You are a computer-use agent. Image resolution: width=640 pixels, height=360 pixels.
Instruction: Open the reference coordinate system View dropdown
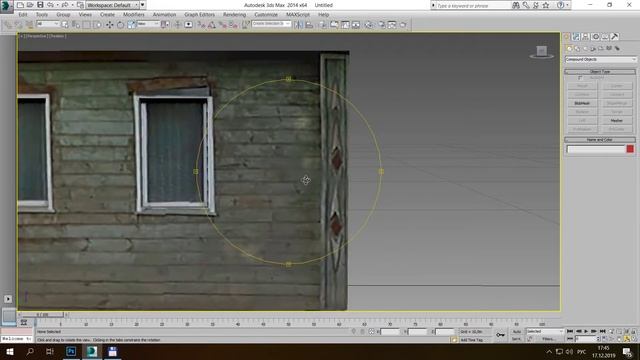(147, 24)
